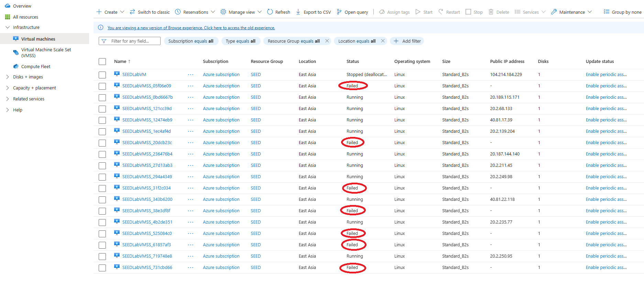Expand Capacity + placement section
This screenshot has width=644, height=281.
point(8,88)
